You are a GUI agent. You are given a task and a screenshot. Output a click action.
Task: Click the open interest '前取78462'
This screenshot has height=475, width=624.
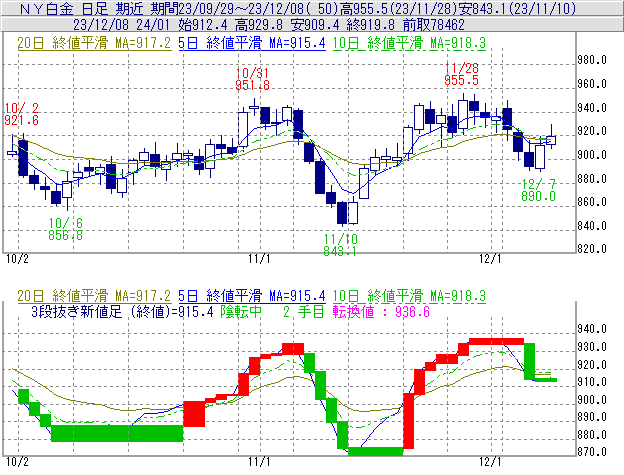pyautogui.click(x=433, y=25)
